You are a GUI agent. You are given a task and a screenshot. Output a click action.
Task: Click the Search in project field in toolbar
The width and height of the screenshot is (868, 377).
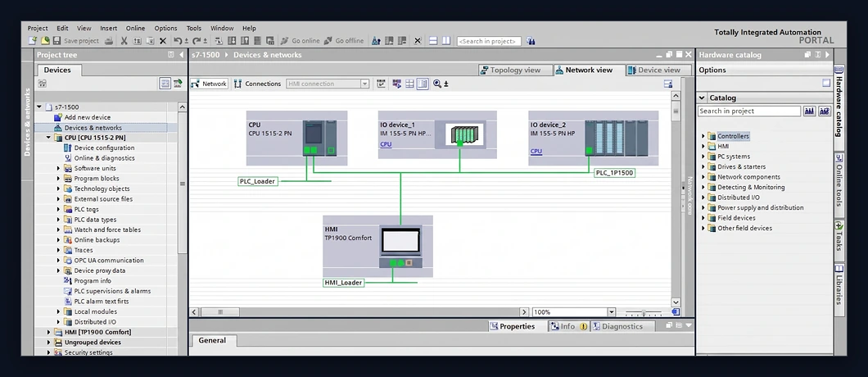point(489,41)
